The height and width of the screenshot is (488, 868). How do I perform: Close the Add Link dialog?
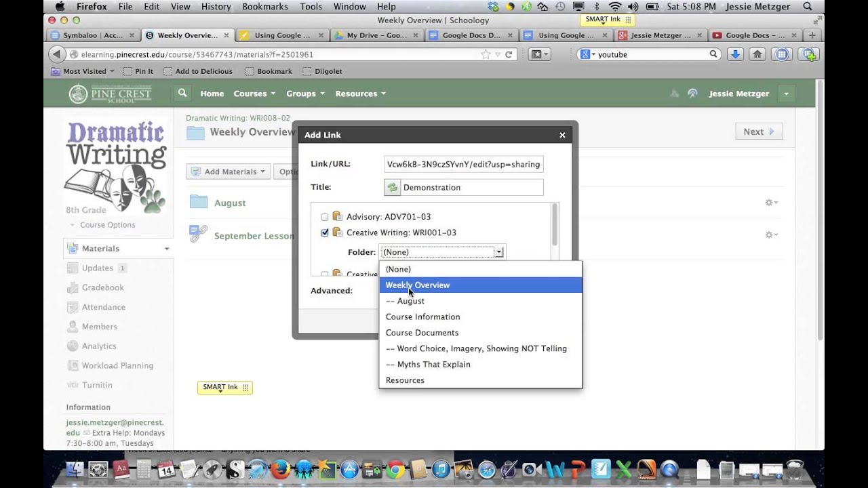point(562,135)
